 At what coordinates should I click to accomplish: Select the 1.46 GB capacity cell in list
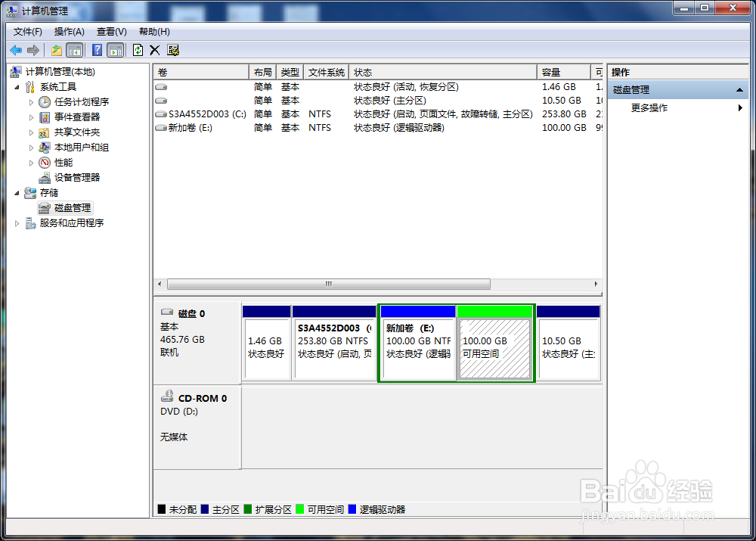pyautogui.click(x=559, y=87)
